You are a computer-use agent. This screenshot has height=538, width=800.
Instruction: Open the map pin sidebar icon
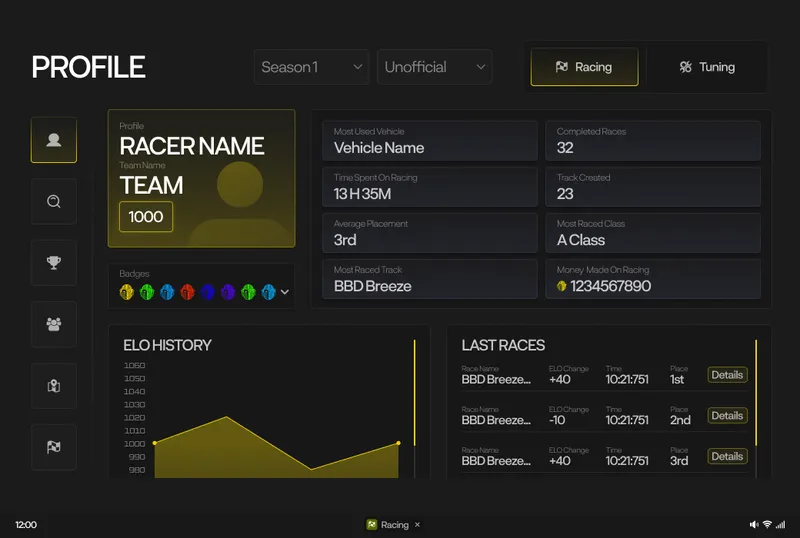coord(54,386)
